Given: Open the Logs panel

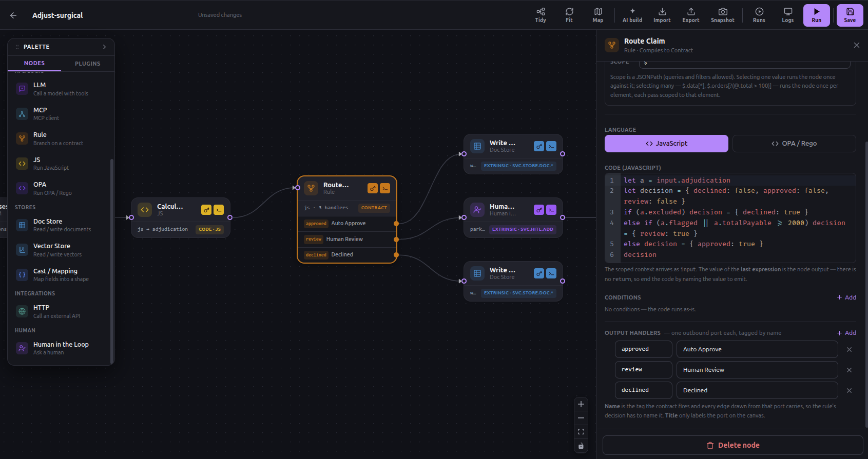Looking at the screenshot, I should click(788, 15).
